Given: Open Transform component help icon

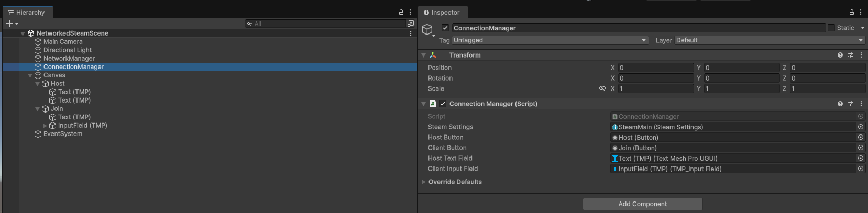Looking at the screenshot, I should (x=840, y=55).
